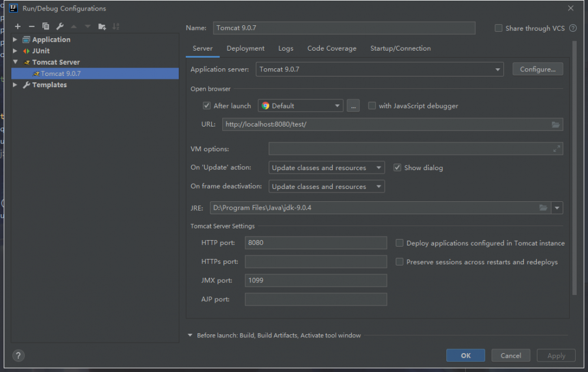The image size is (588, 372).
Task: Click the HTTP port input field
Action: (x=316, y=243)
